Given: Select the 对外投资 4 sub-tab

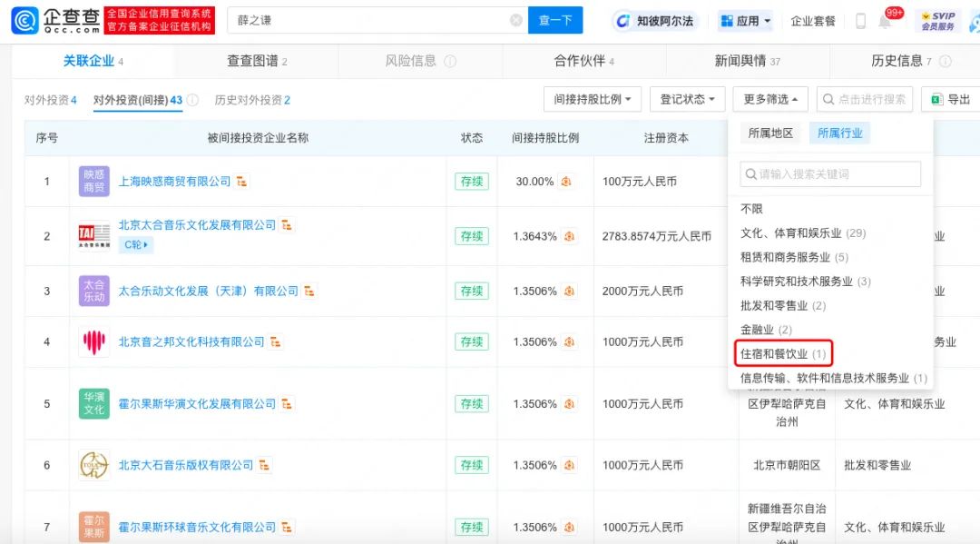Looking at the screenshot, I should 50,100.
